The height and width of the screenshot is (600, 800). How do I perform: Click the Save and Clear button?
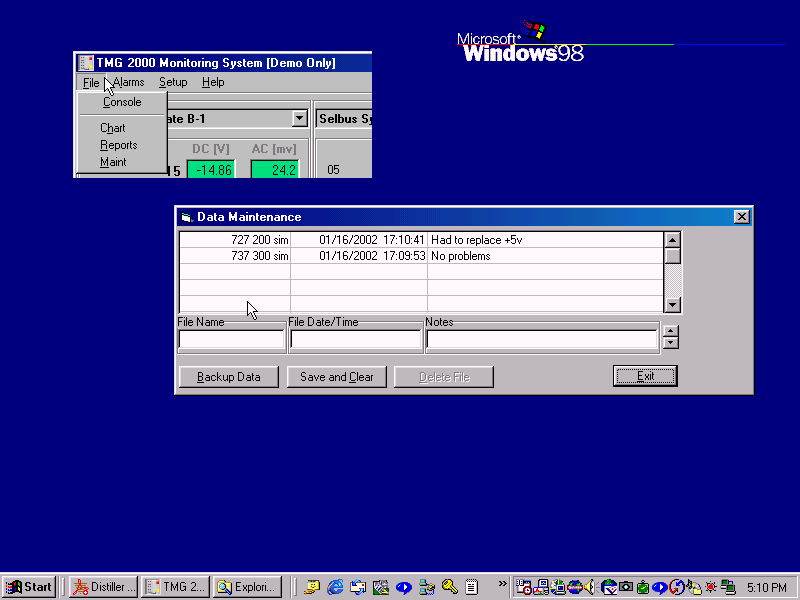pyautogui.click(x=336, y=377)
